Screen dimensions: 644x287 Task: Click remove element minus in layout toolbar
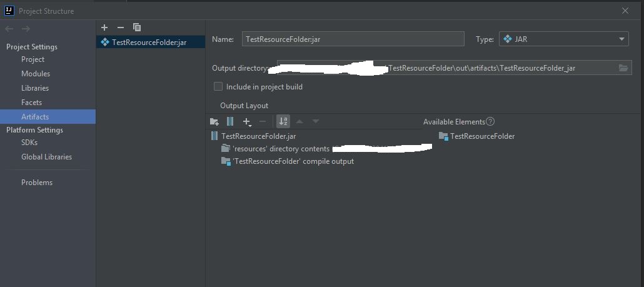(263, 121)
